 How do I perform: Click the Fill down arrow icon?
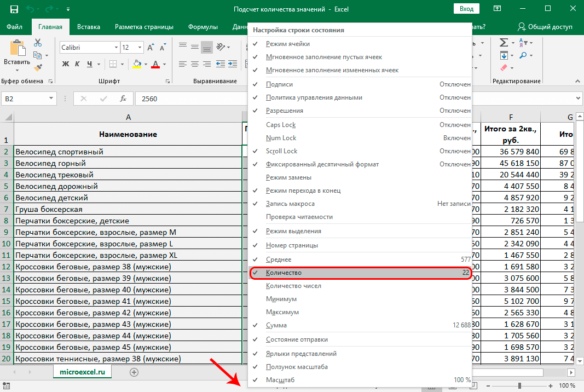point(504,56)
